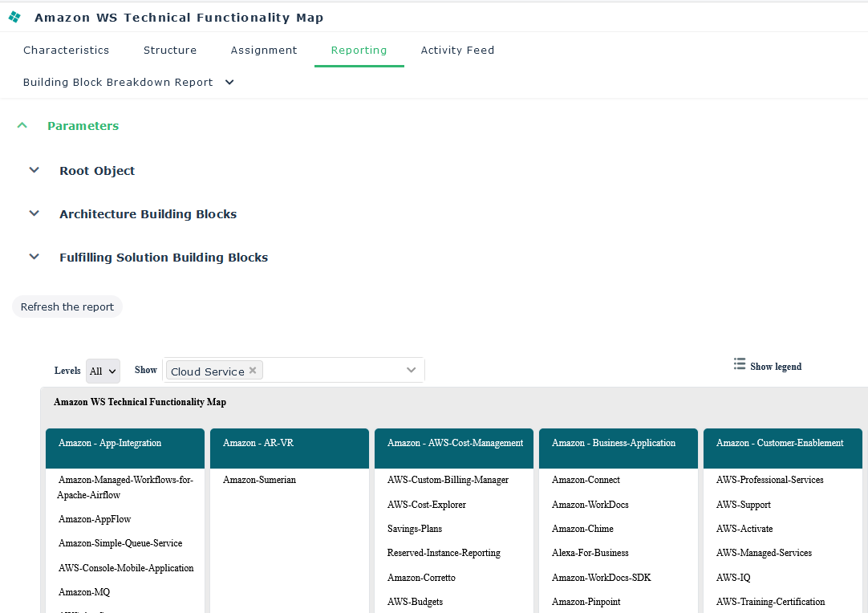This screenshot has height=613, width=868.
Task: Click inside the Show filter input field
Action: point(333,370)
